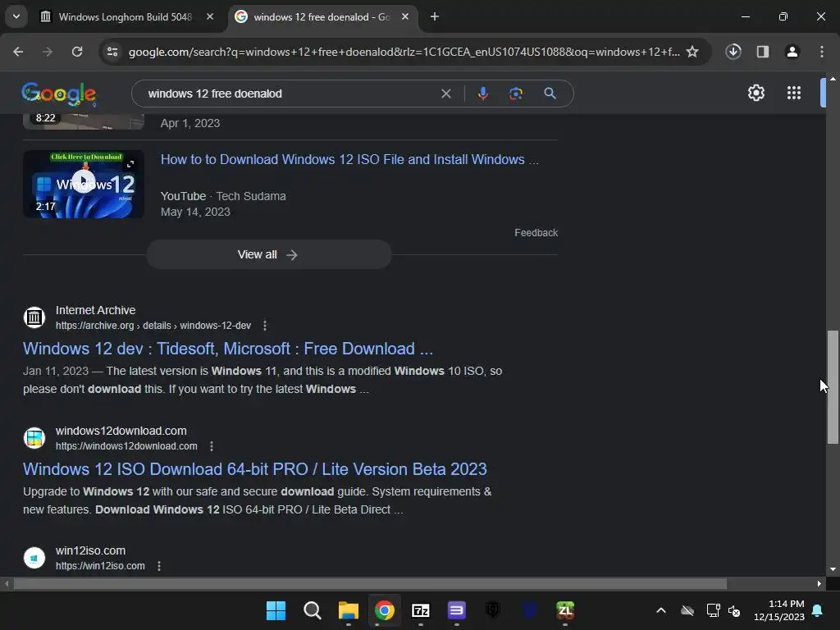840x630 pixels.
Task: Click the https://win12iso.com URL text
Action: [100, 566]
